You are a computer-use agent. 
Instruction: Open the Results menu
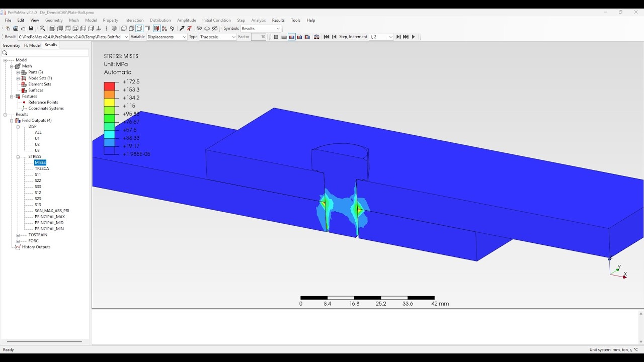pos(278,20)
